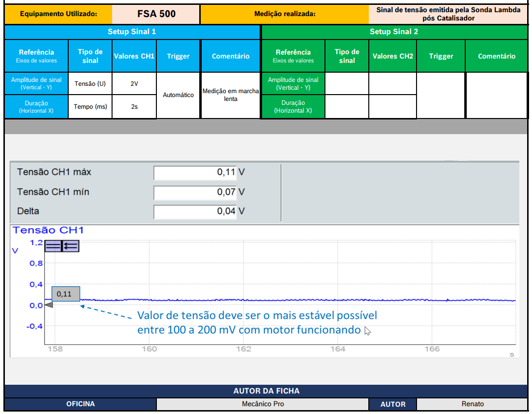
Task: Click the 1,2 value on the voltage axis
Action: (x=37, y=242)
